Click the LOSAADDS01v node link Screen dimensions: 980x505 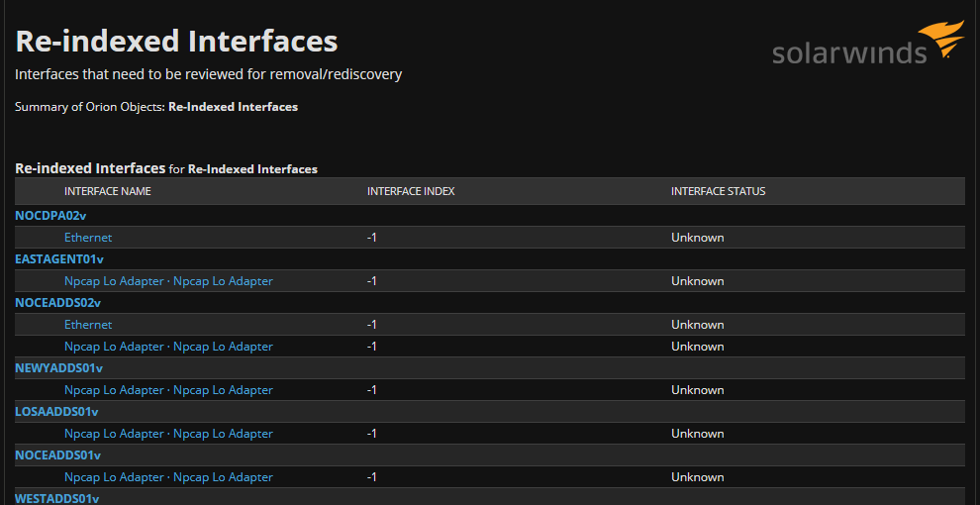[57, 411]
